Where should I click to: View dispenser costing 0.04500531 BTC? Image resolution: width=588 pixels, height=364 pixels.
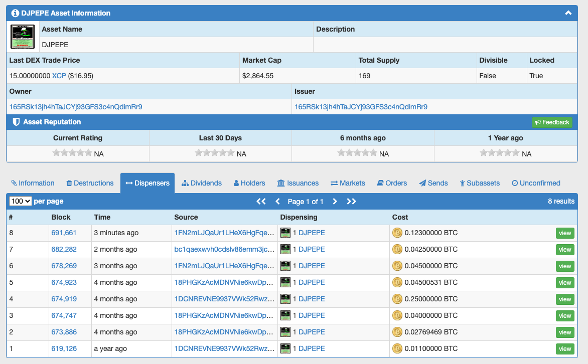point(565,283)
